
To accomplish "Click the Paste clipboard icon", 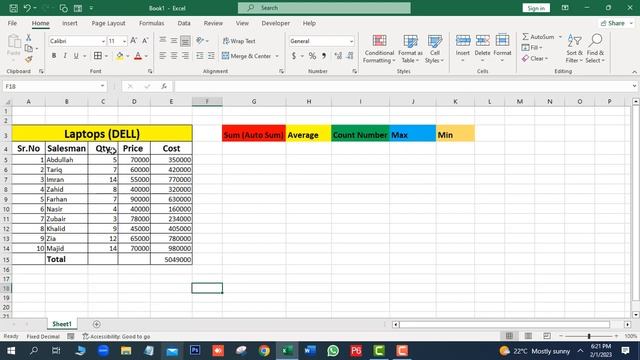I will (14, 42).
